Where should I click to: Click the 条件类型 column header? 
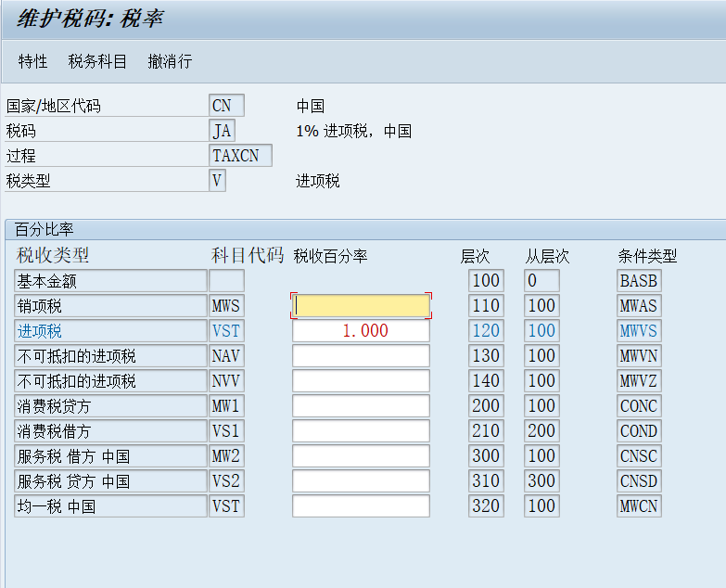click(x=647, y=256)
